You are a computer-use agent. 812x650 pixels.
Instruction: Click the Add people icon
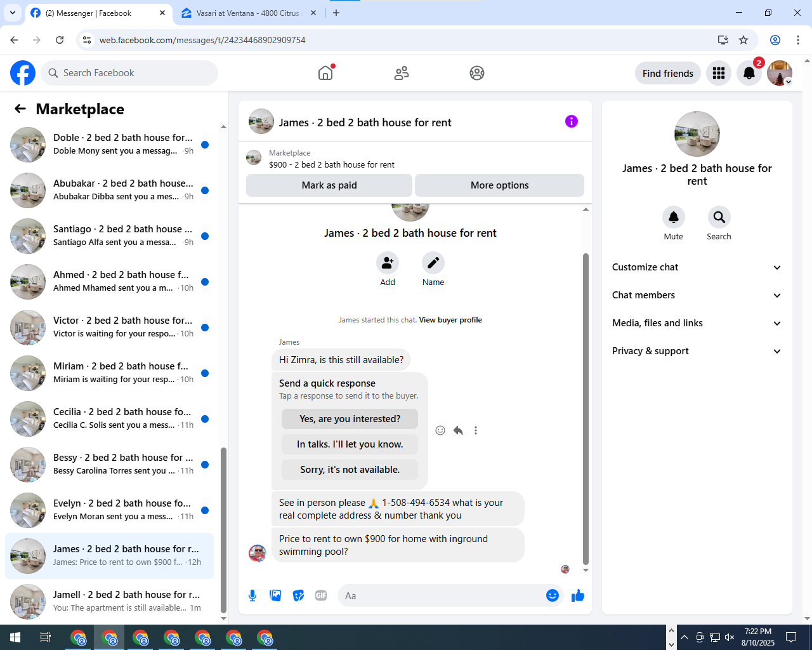coord(388,263)
